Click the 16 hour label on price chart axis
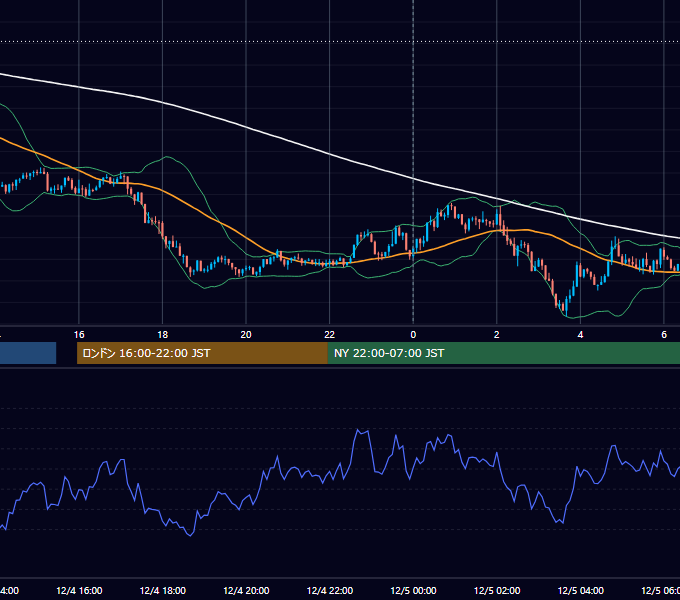Screen dimensions: 680x600 [x=79, y=335]
